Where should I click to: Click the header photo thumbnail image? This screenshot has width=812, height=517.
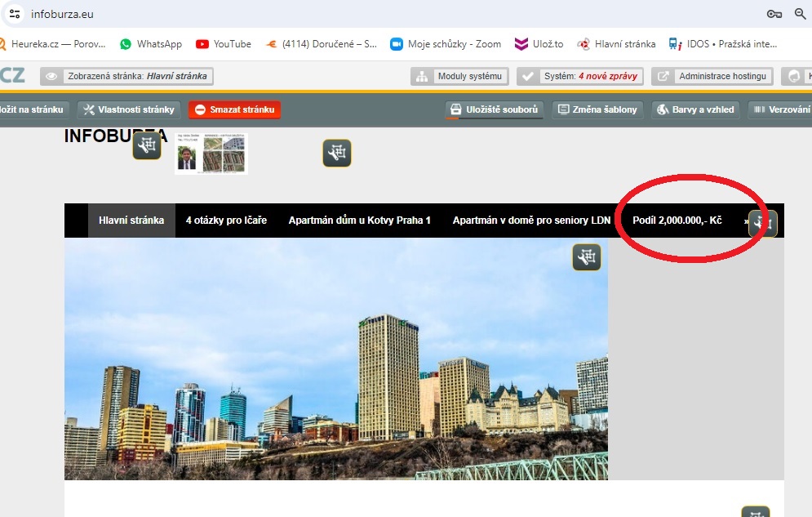click(x=211, y=154)
